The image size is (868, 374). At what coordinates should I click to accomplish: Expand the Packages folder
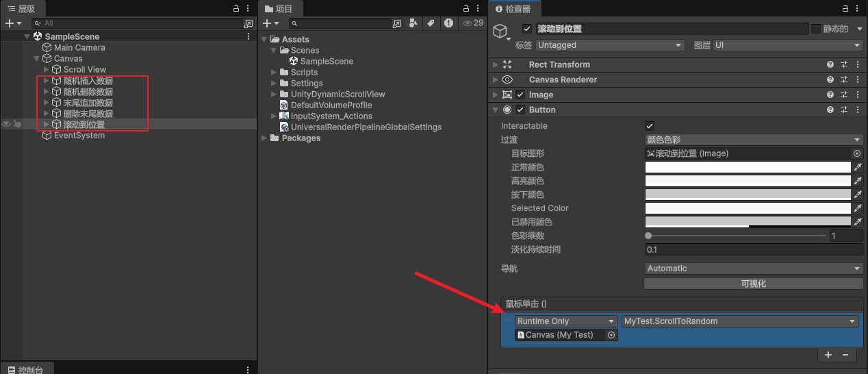(x=265, y=138)
